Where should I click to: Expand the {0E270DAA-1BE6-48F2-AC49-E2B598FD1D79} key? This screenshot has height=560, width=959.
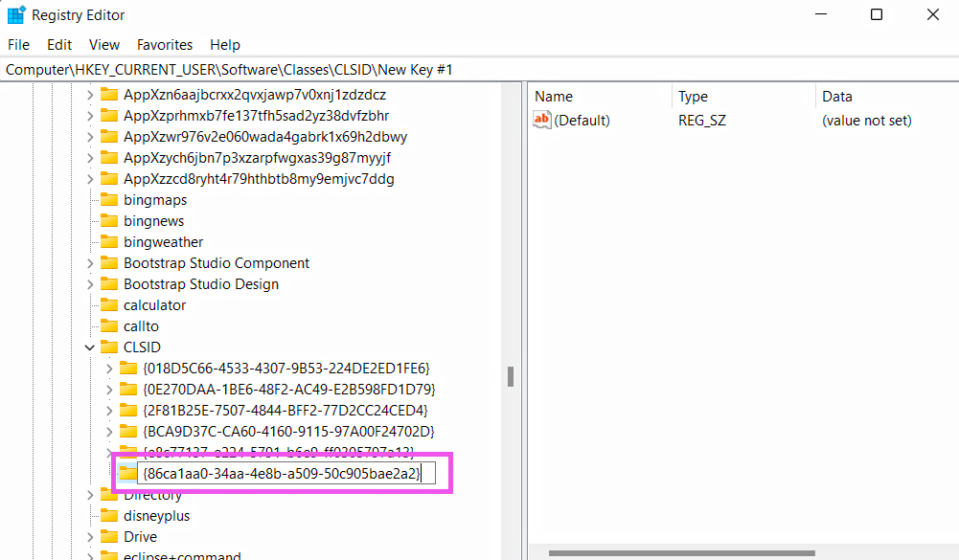[109, 390]
